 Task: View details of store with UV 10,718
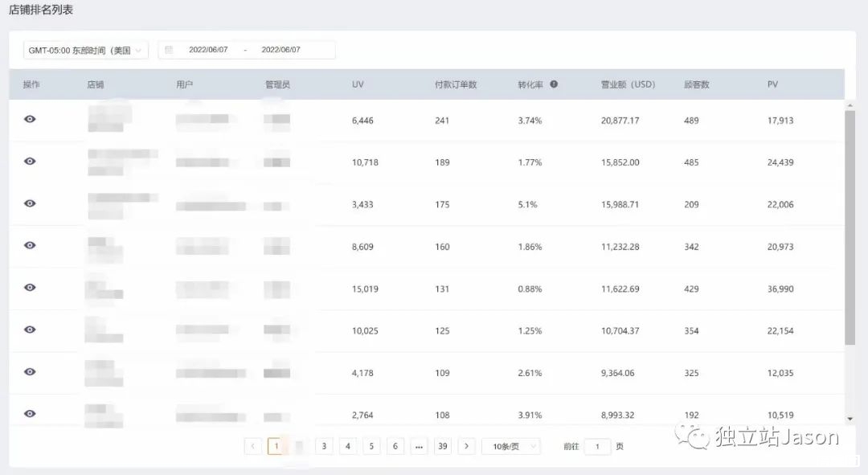pos(30,161)
